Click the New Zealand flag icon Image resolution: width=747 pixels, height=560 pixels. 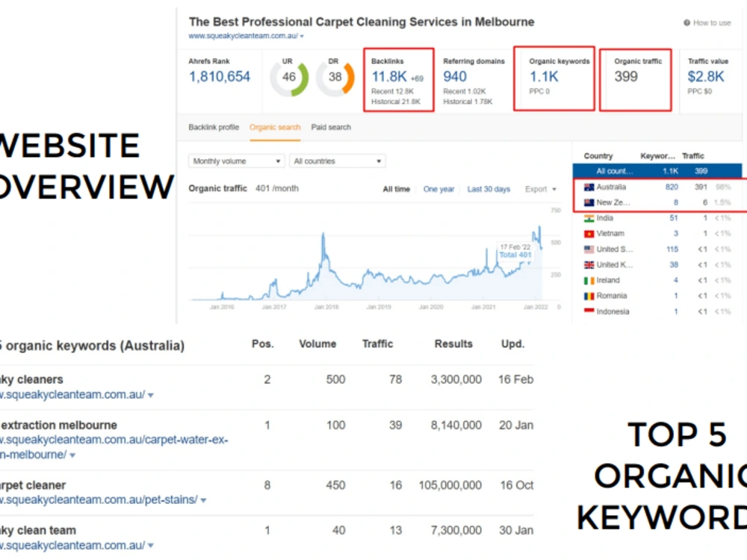pos(589,202)
